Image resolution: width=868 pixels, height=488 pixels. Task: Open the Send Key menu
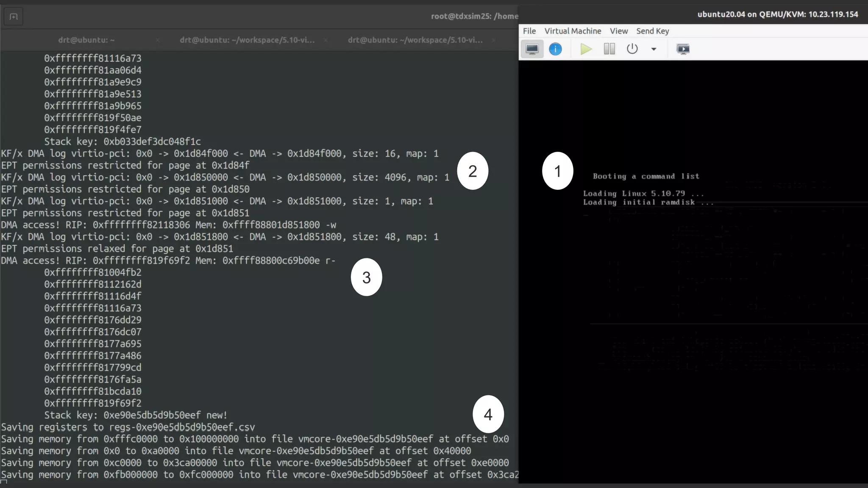[652, 31]
